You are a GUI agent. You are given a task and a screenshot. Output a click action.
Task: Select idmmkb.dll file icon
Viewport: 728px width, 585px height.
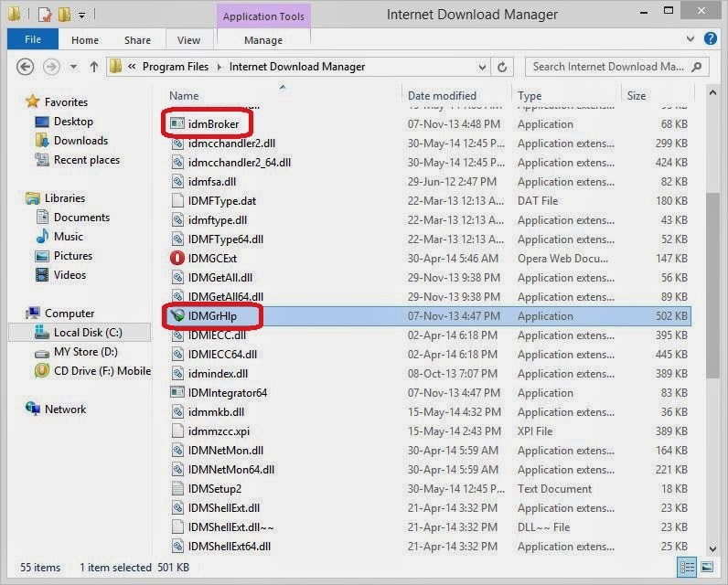pos(177,412)
